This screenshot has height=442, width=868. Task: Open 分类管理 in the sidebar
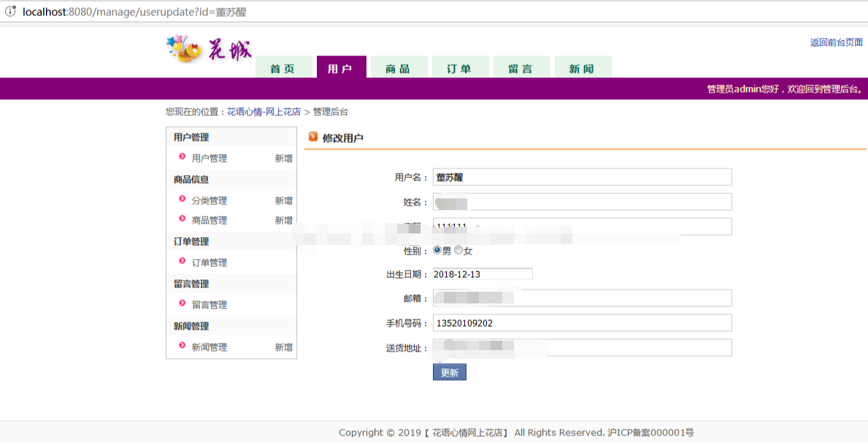click(x=210, y=201)
